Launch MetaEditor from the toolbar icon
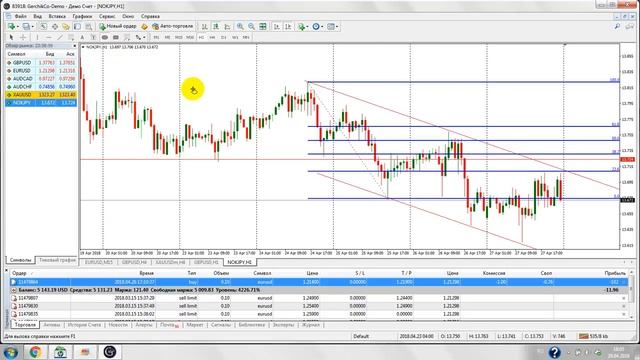The width and height of the screenshot is (640, 360). tap(144, 27)
